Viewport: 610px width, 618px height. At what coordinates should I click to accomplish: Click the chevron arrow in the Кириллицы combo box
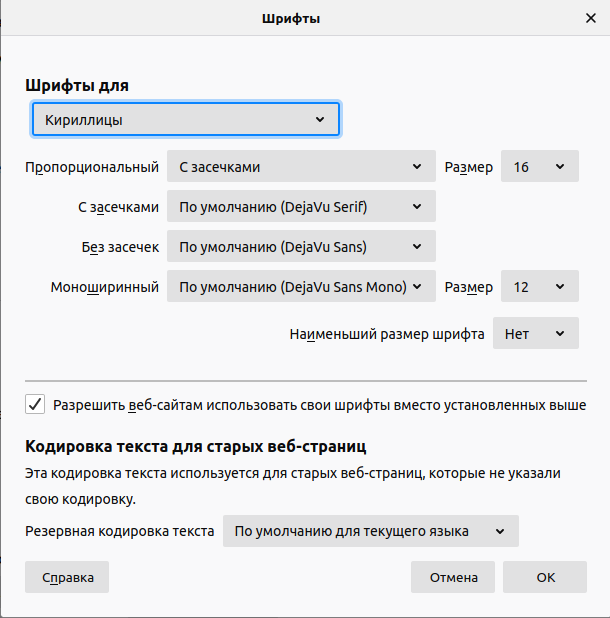320,119
